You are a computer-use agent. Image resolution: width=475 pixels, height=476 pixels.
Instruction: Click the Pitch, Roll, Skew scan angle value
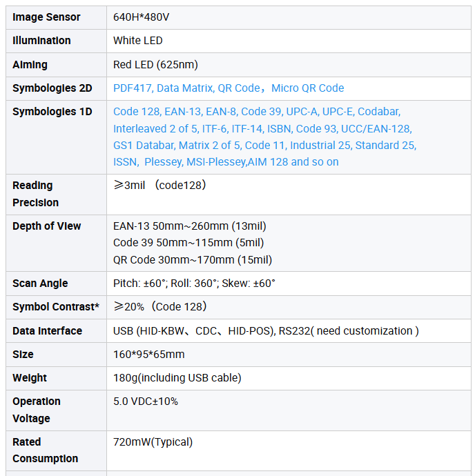coord(194,284)
